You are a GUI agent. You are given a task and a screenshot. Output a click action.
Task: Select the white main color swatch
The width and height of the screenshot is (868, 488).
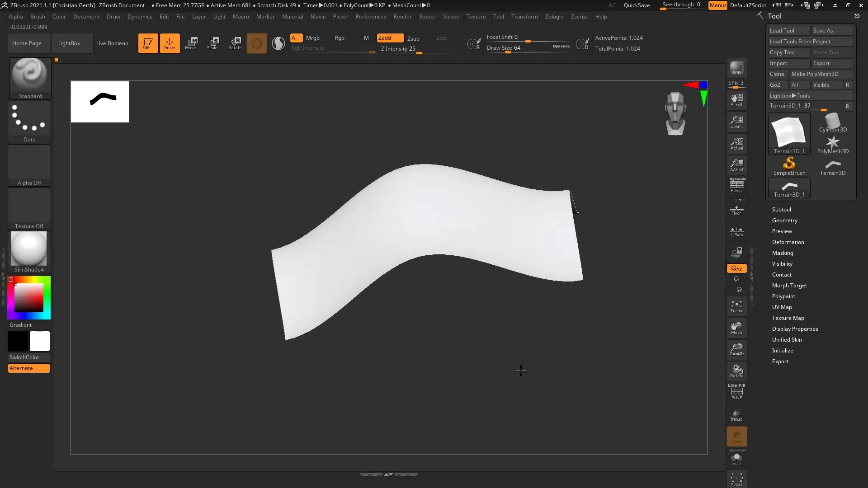(40, 341)
